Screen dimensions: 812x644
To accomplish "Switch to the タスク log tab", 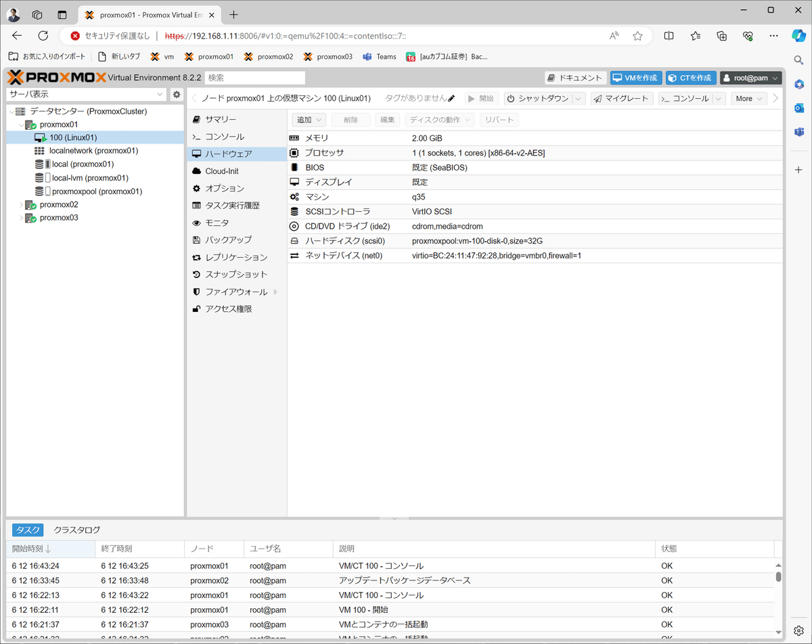I will click(28, 530).
